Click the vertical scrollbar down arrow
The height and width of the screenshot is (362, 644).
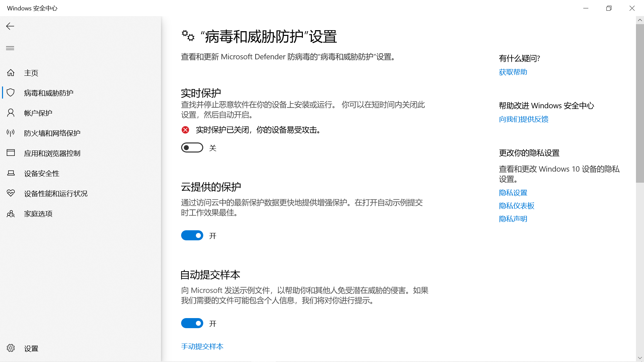point(640,358)
